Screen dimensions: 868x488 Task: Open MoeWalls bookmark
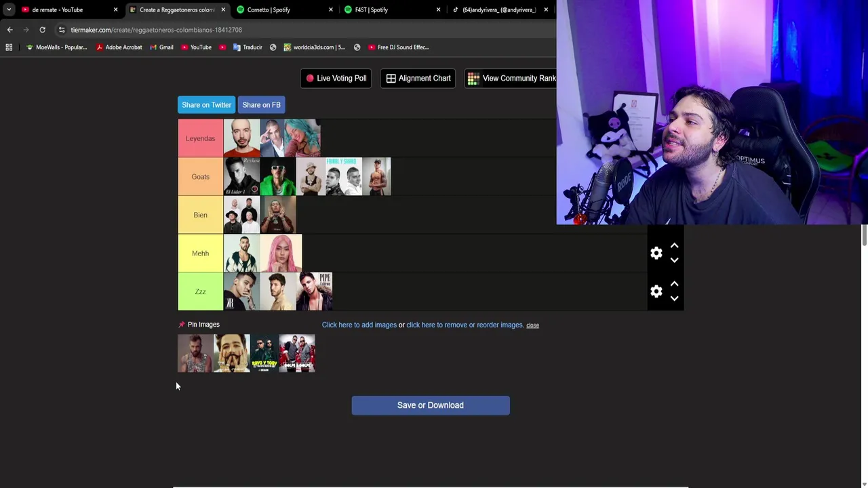coord(56,47)
